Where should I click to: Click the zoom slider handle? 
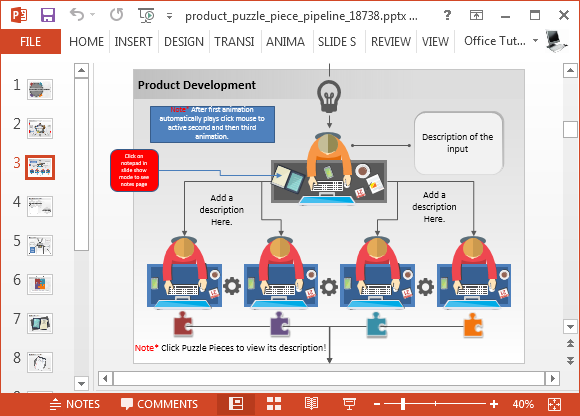[403, 404]
